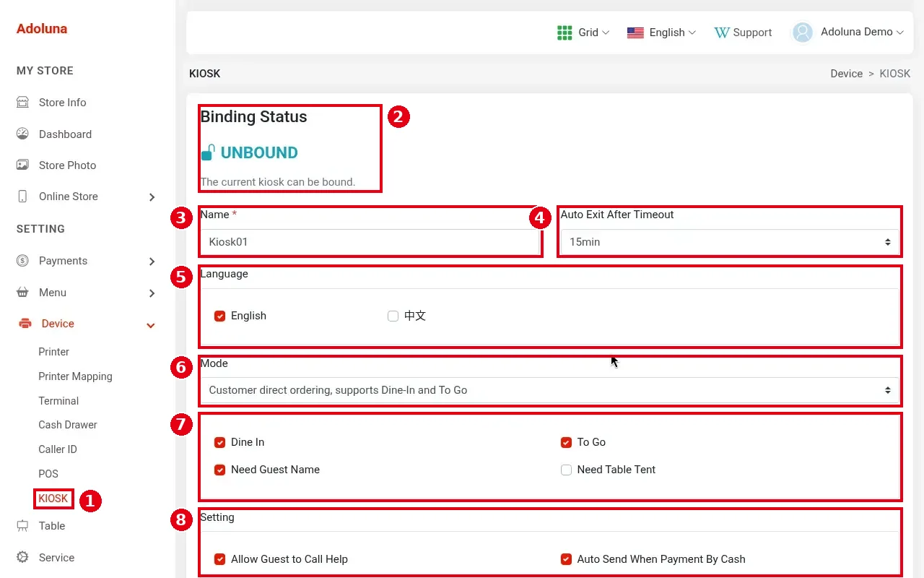
Task: Open the English language selector text
Action: (x=667, y=33)
